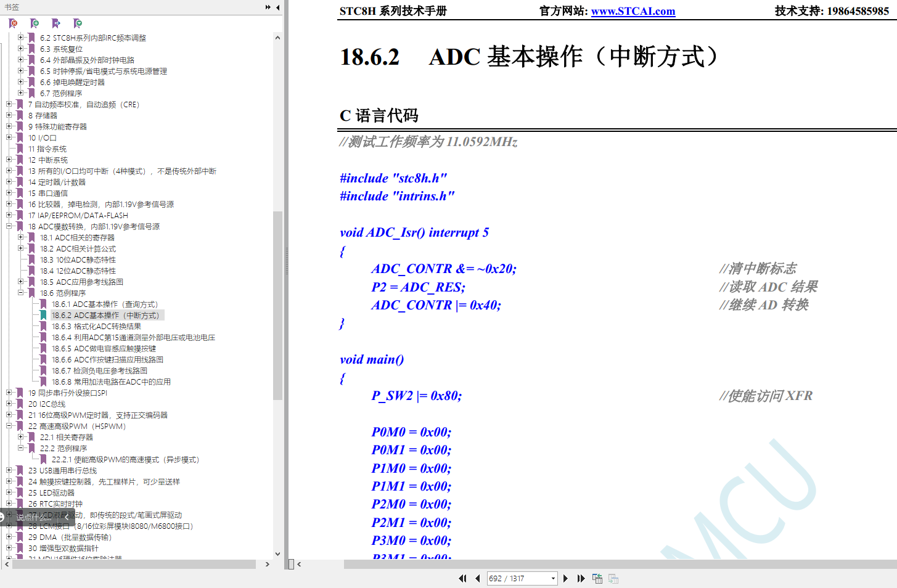Expand the 18.1 ADC相关的寄存器 node
897x588 pixels.
point(21,237)
